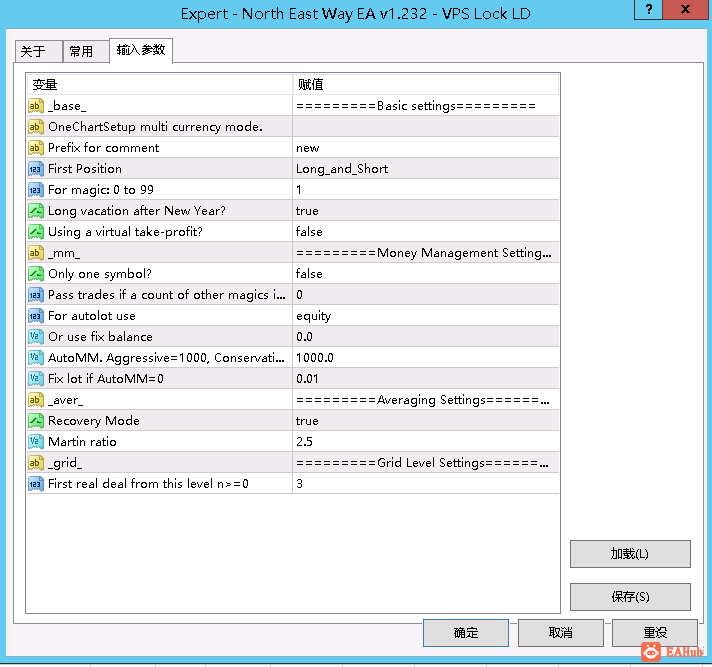712x667 pixels.
Task: Click the Pass trades value 0
Action: [x=425, y=295]
